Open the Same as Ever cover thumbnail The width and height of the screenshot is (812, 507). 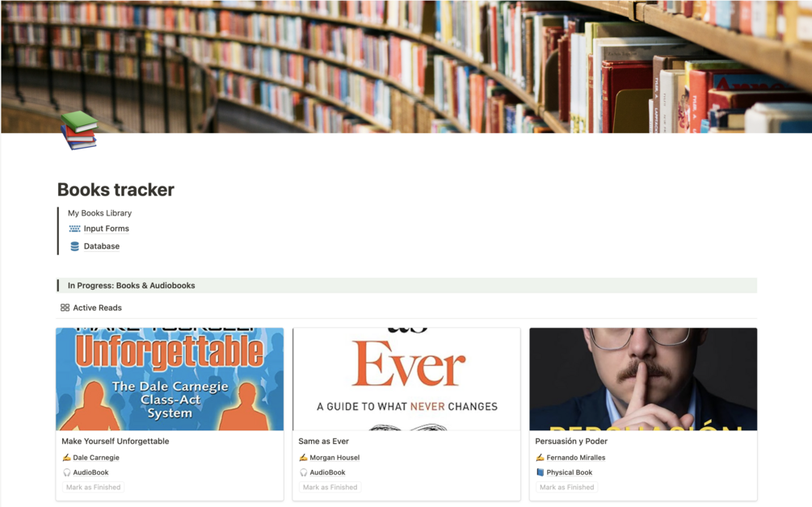(x=406, y=379)
